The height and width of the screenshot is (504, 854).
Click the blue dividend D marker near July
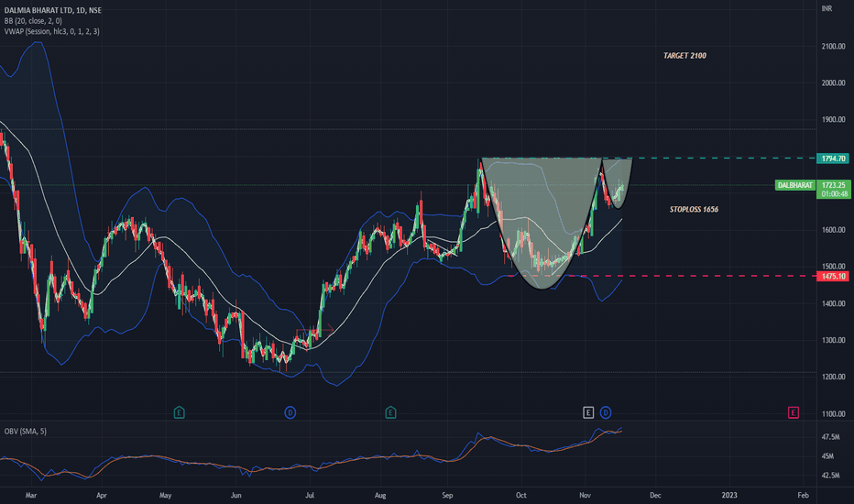tap(290, 412)
